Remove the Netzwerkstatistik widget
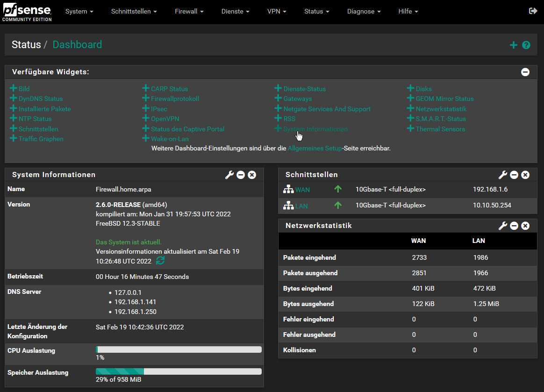Viewport: 544px width, 392px height. (525, 226)
